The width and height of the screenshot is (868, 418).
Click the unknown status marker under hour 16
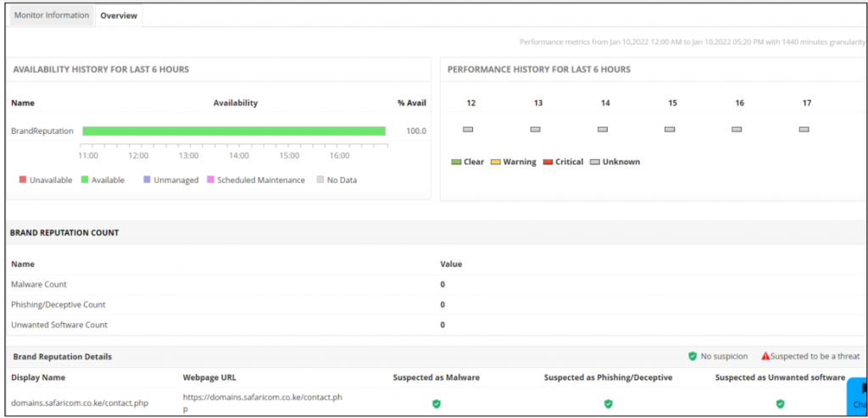[x=737, y=129]
